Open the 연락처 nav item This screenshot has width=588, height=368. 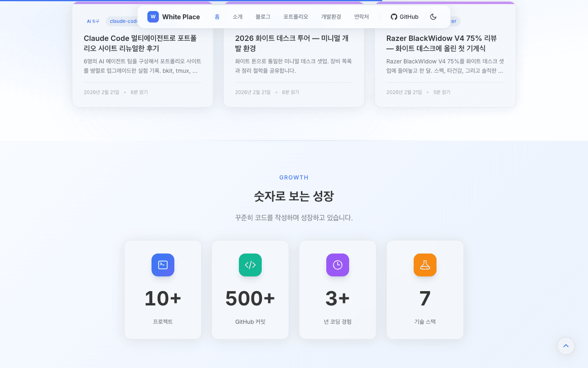click(x=361, y=17)
